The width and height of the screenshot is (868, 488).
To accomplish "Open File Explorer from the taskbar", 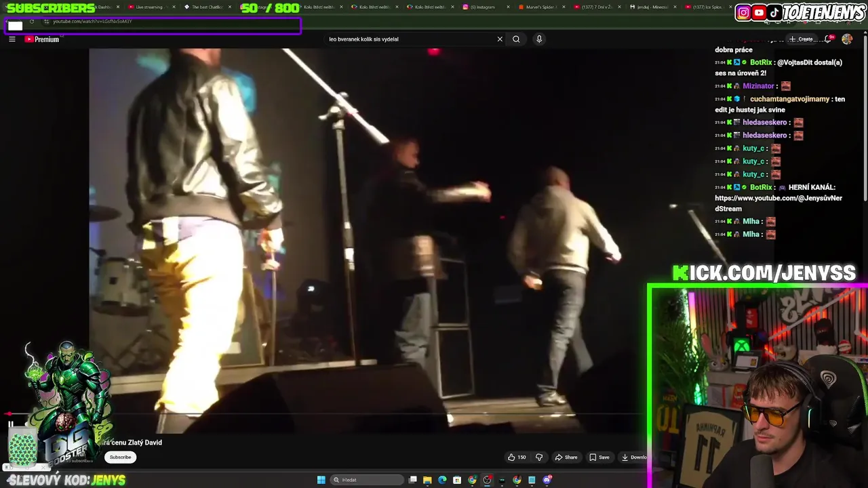I will [x=427, y=480].
